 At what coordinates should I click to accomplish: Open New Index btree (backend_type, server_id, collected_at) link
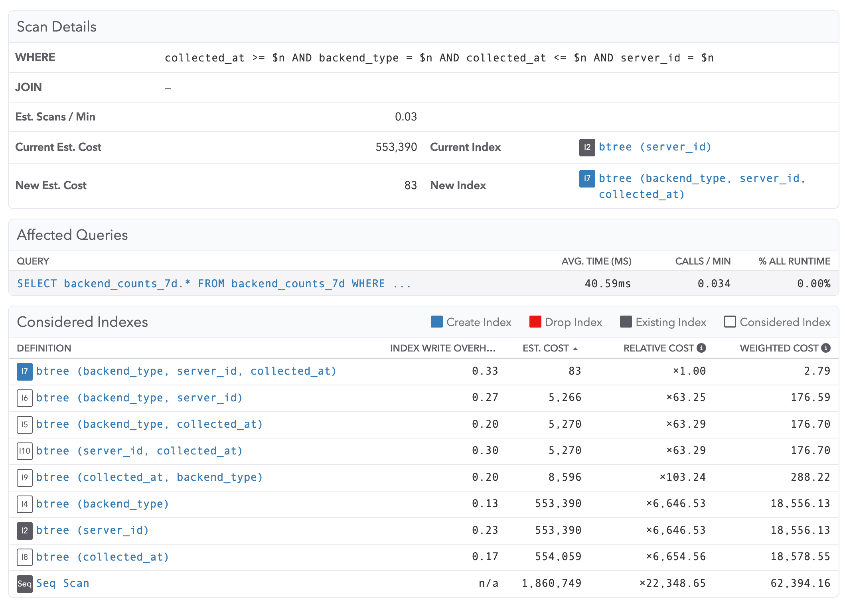coord(702,186)
